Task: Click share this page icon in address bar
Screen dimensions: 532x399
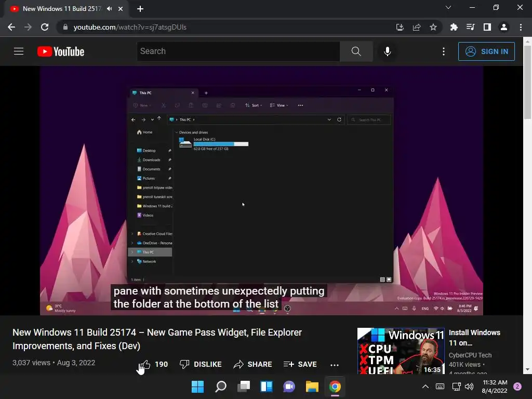Action: [x=416, y=27]
